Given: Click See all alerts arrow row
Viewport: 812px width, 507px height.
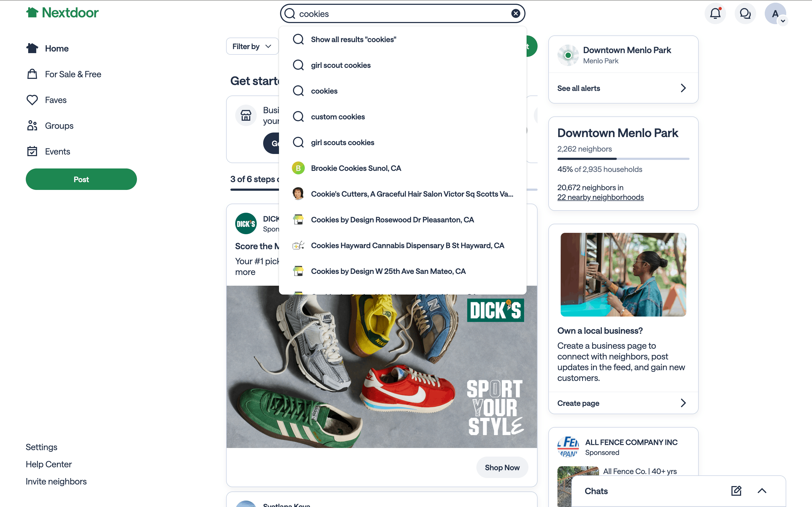Looking at the screenshot, I should click(x=623, y=88).
